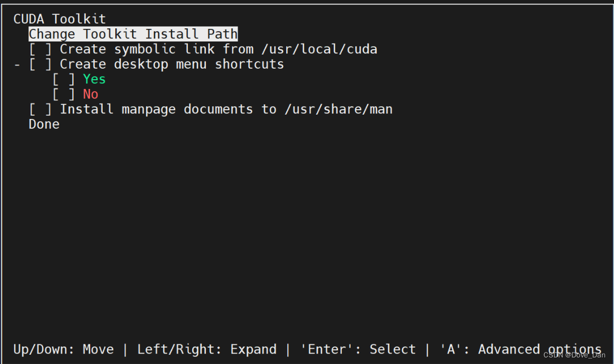This screenshot has width=614, height=364.
Task: Check Create desktop menu shortcuts option
Action: (42, 64)
